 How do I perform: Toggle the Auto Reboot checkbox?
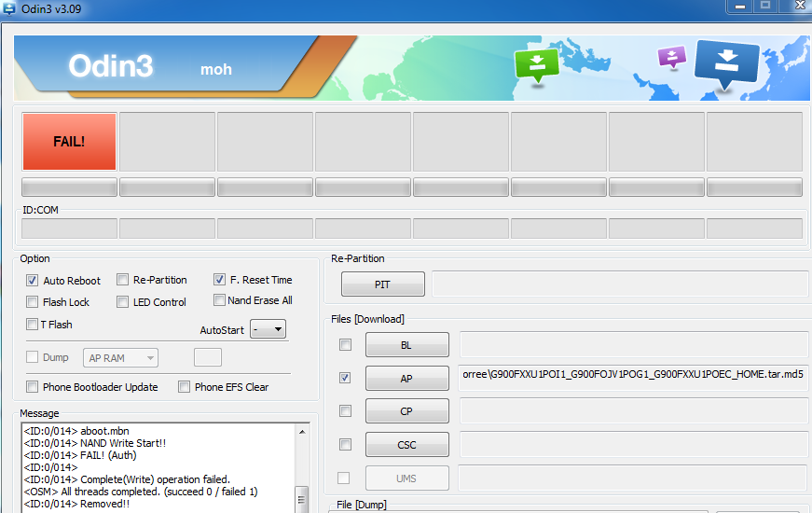(32, 281)
